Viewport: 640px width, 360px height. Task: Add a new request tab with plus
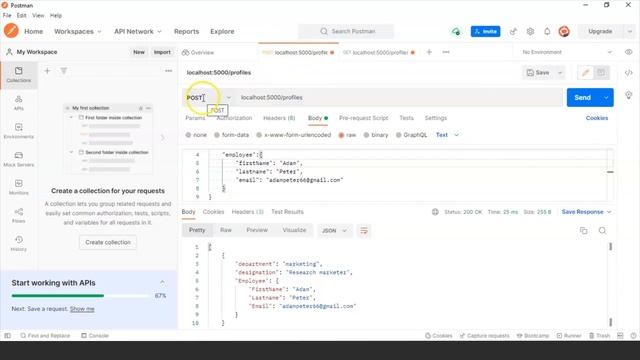tap(429, 52)
